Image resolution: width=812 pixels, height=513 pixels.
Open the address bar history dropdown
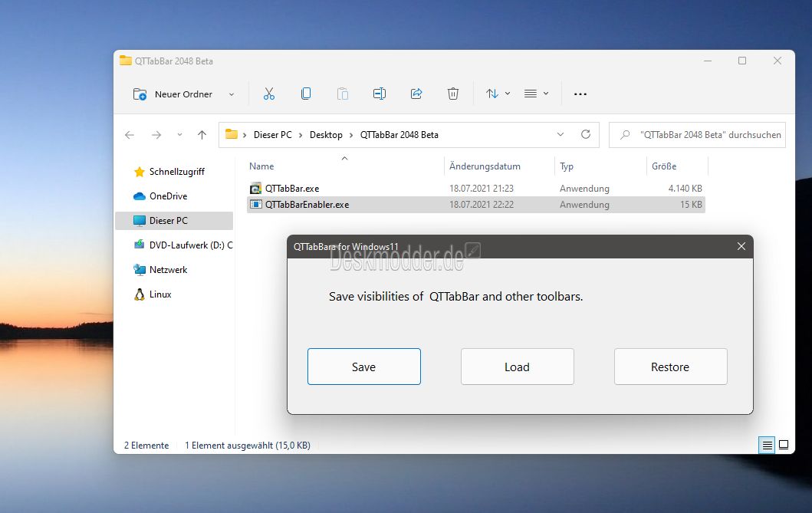(x=561, y=135)
